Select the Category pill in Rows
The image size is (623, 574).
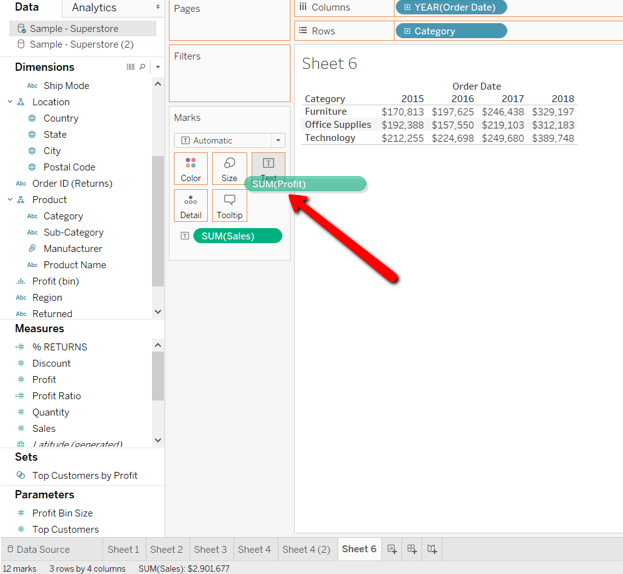pos(451,31)
